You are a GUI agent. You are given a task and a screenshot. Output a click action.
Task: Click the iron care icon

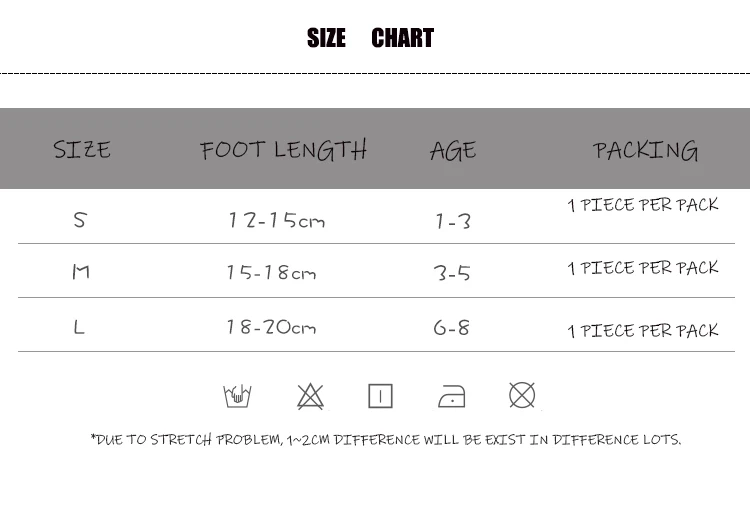point(452,396)
